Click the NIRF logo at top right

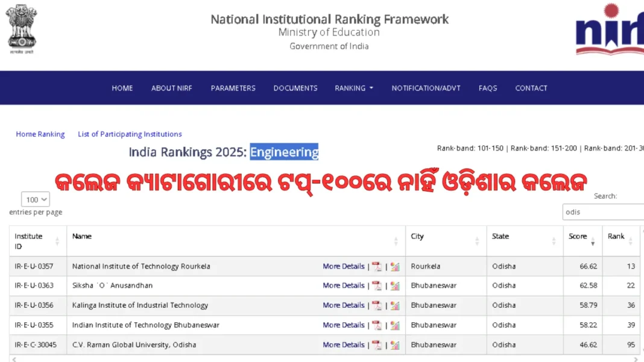click(609, 30)
